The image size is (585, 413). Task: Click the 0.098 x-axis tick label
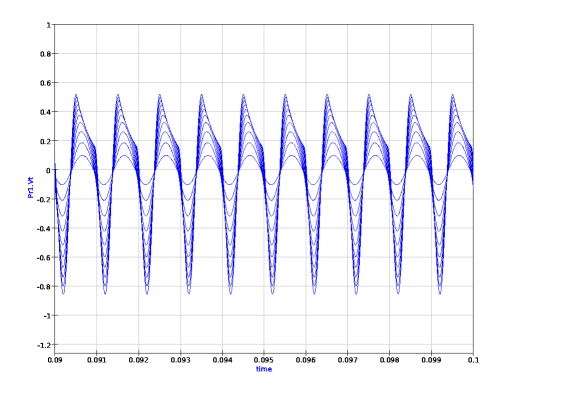click(x=390, y=360)
